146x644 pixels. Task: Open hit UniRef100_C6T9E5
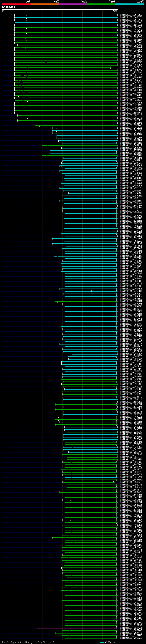(131, 15)
